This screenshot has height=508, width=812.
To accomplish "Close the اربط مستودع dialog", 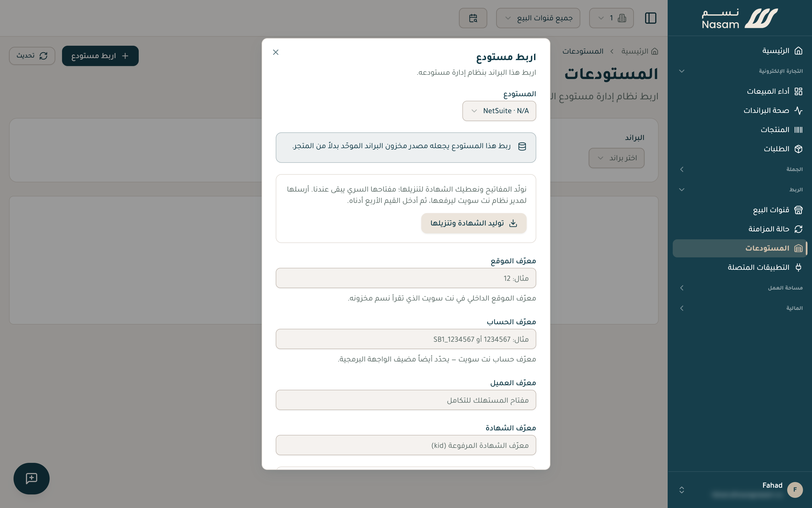I will [x=276, y=52].
